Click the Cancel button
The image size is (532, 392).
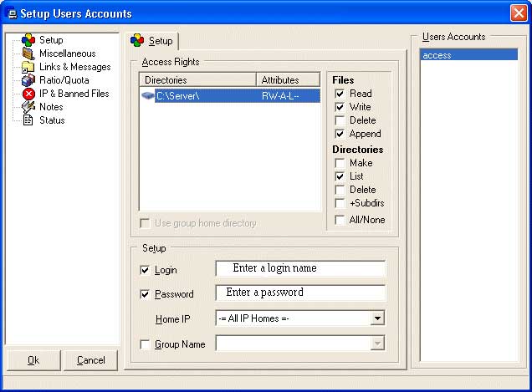[x=90, y=360]
